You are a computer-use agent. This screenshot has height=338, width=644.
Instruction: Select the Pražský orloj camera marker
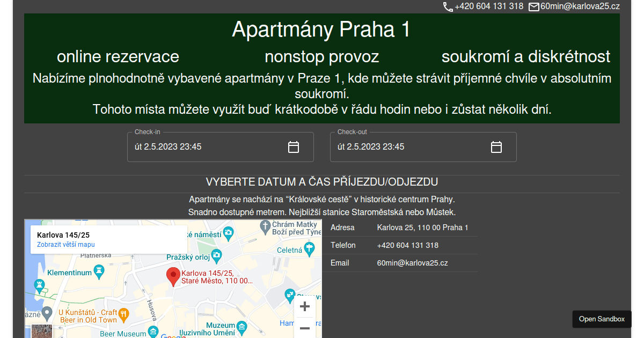216,255
